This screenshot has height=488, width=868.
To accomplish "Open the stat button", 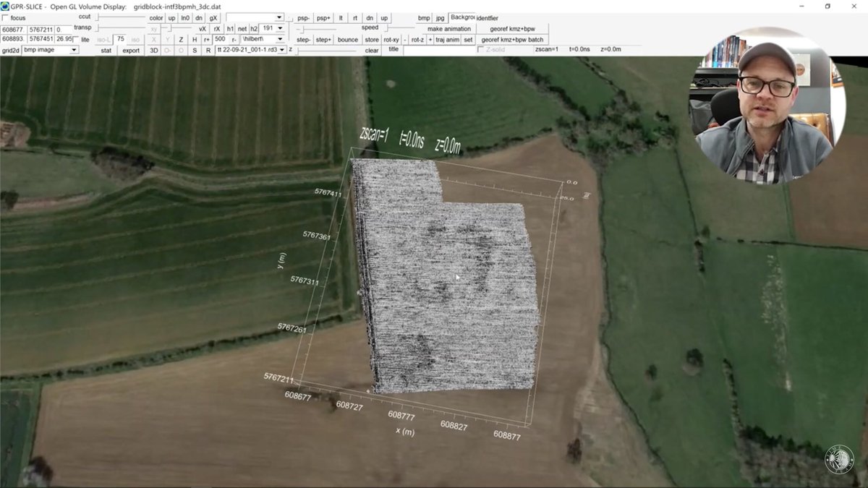I will tap(106, 50).
